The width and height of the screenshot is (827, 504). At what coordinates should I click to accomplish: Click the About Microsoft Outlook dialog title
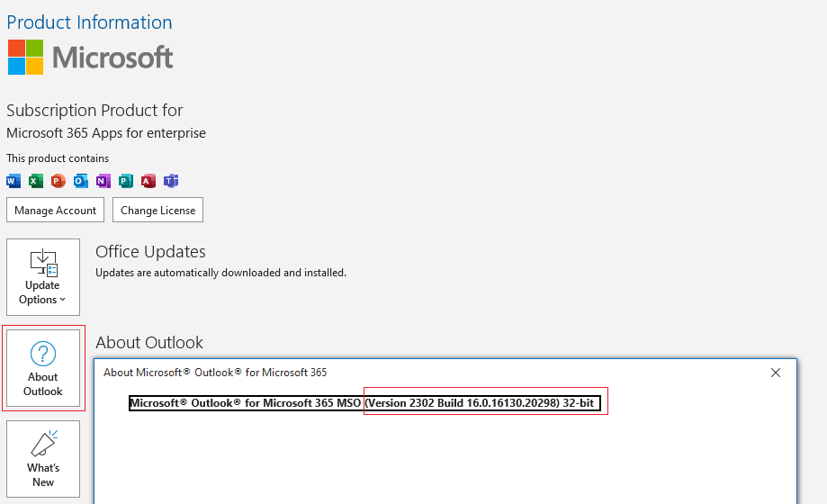tap(215, 373)
